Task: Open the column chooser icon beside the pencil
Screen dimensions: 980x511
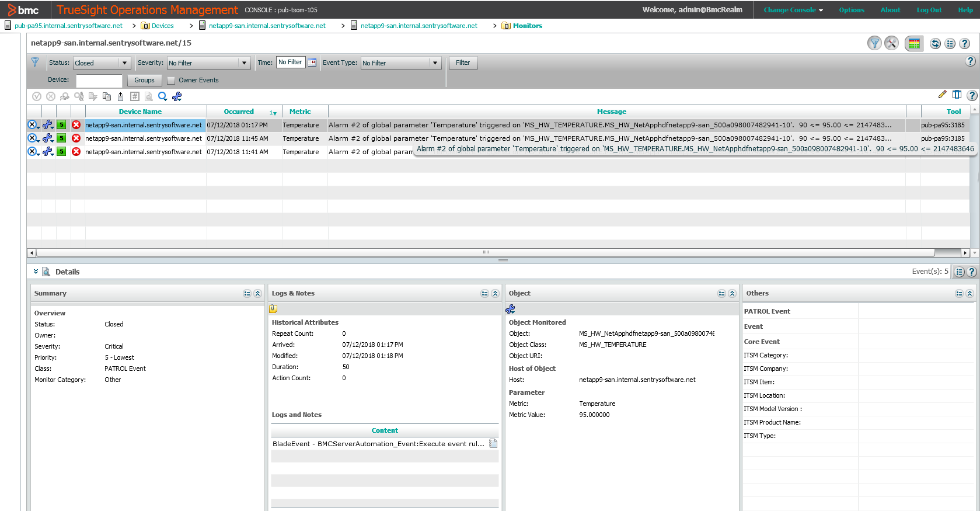Action: point(957,95)
